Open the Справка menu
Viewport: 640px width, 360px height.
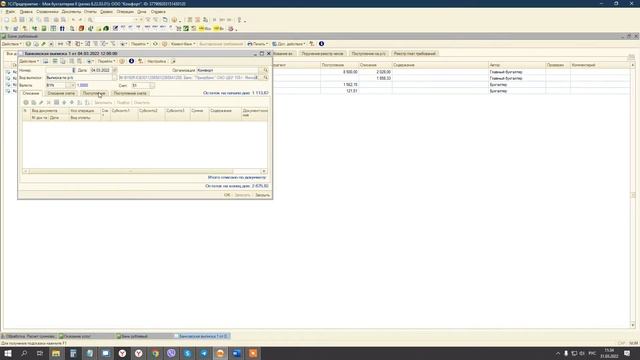[158, 12]
